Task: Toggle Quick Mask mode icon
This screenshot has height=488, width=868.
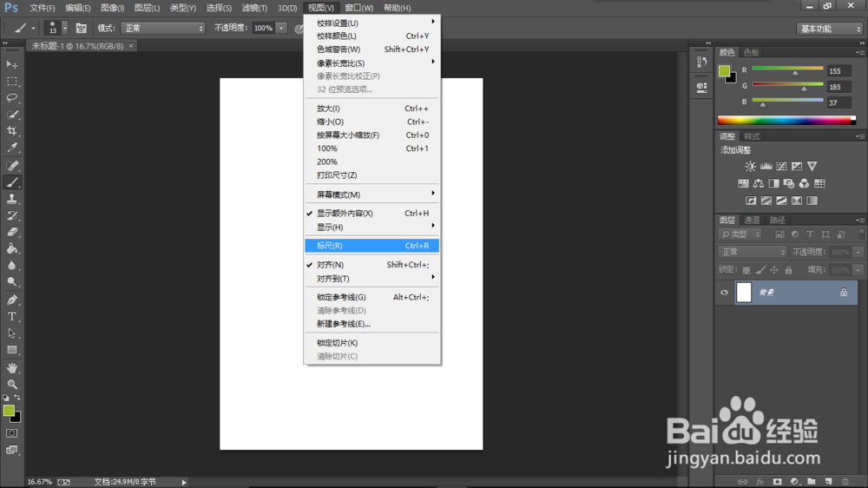Action: pos(11,433)
